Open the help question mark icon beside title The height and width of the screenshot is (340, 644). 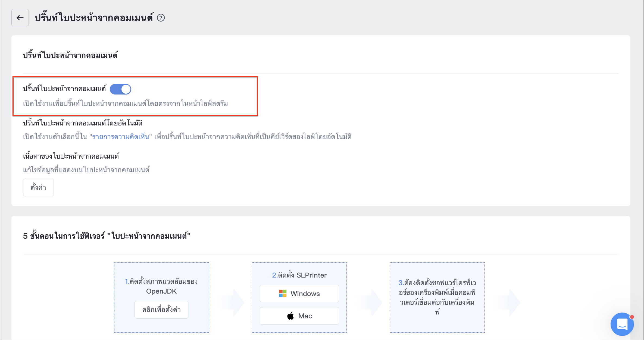tap(161, 18)
